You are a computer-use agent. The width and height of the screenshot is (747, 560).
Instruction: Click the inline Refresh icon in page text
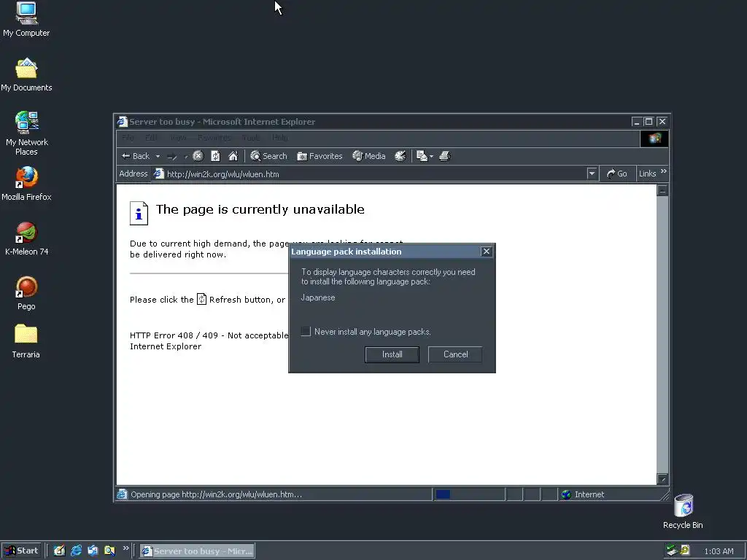point(201,299)
